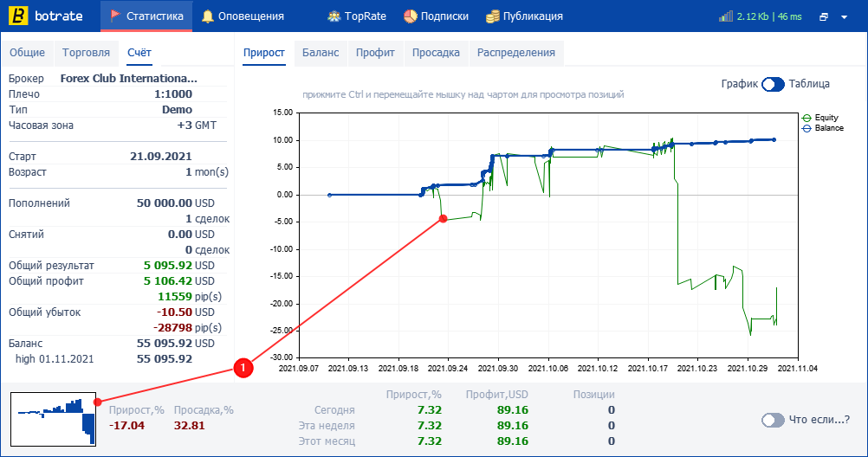This screenshot has width=868, height=457.
Task: Click balance value 55 095.92 USD
Action: [176, 343]
